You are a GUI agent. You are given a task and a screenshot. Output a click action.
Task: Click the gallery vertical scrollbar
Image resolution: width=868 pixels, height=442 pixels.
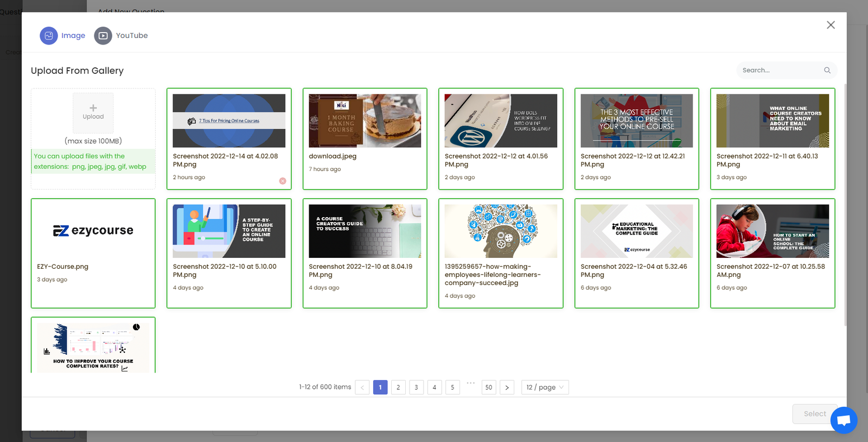click(x=845, y=206)
